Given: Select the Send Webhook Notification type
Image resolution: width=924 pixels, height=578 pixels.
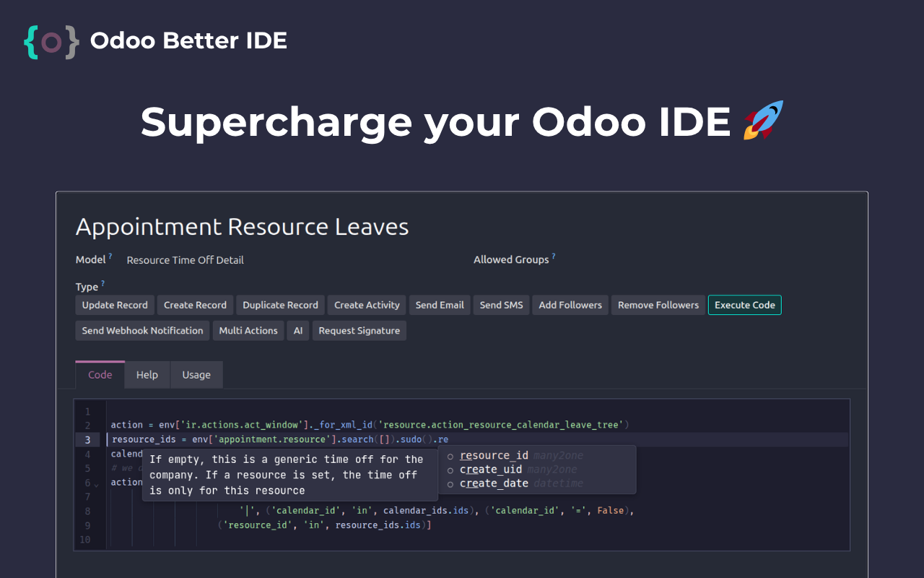Looking at the screenshot, I should point(142,331).
